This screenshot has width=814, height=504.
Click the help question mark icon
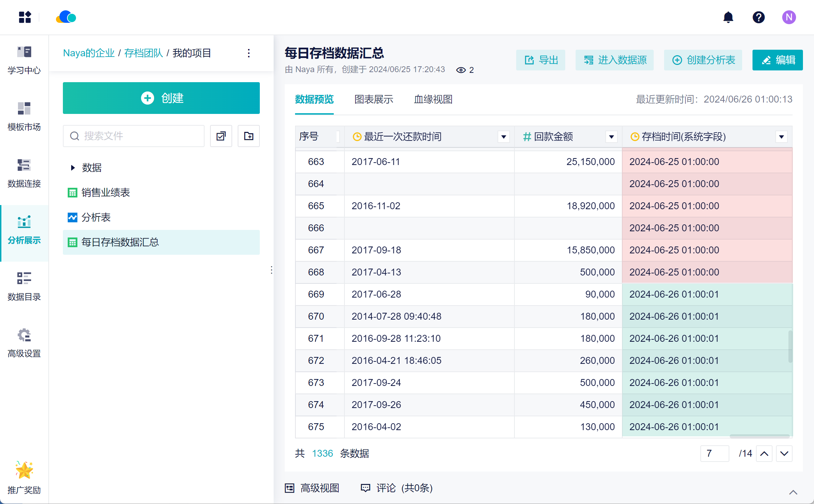[758, 17]
